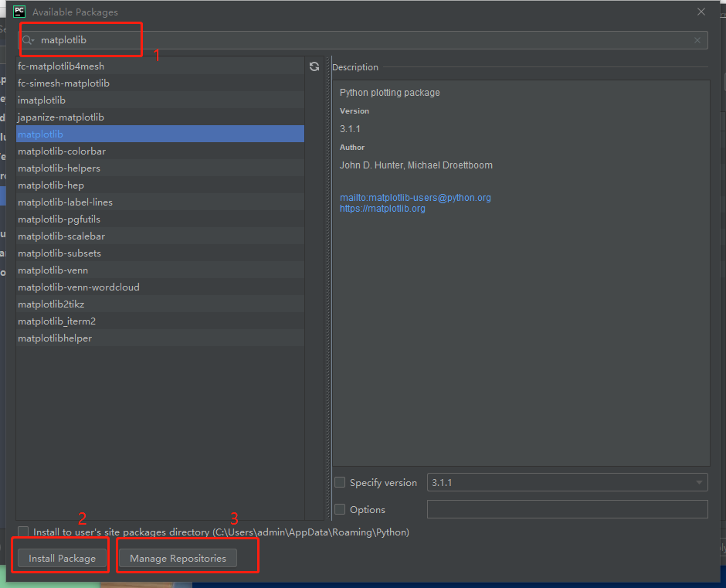Click the Python plotting package description text
This screenshot has height=588, width=726.
point(390,93)
